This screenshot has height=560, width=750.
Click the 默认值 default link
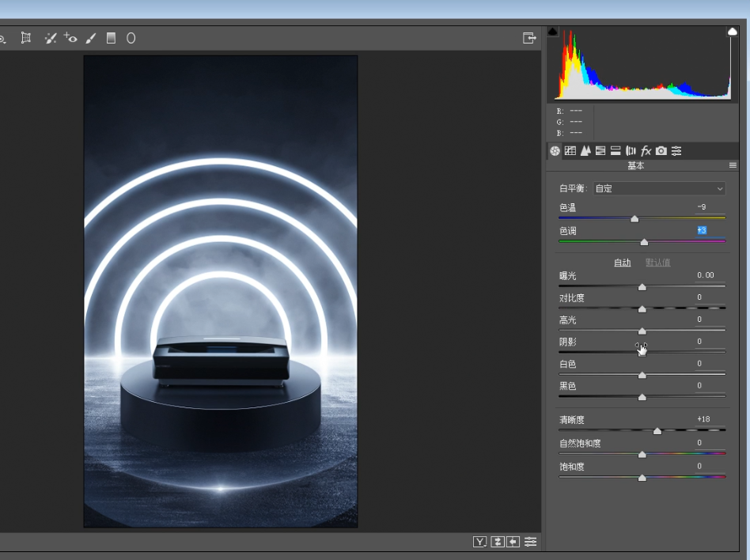(657, 263)
